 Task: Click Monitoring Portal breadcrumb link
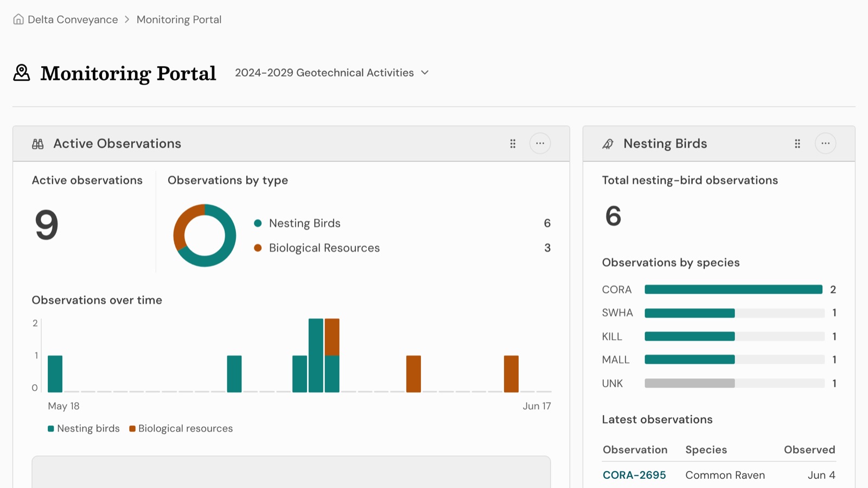[179, 20]
